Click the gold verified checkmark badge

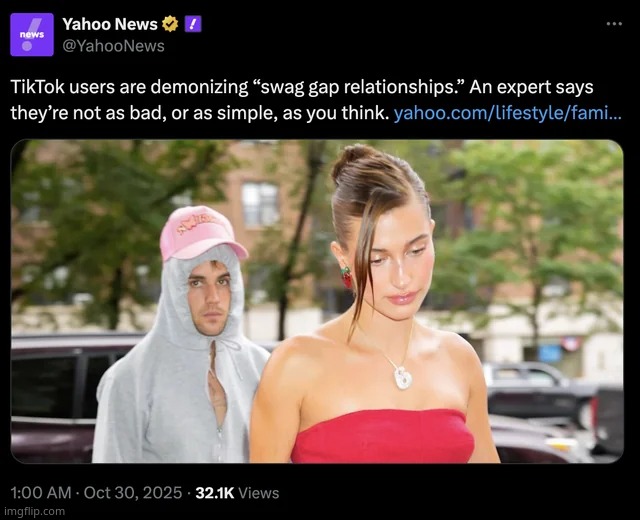[x=170, y=24]
